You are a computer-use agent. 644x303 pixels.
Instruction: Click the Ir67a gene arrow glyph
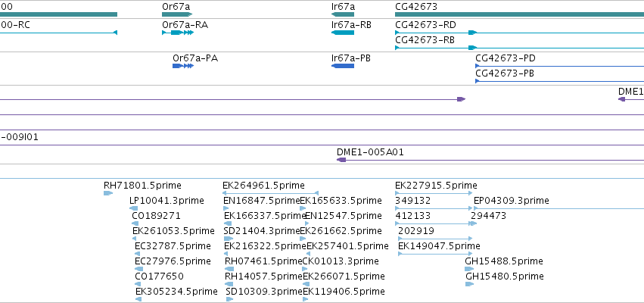click(343, 14)
